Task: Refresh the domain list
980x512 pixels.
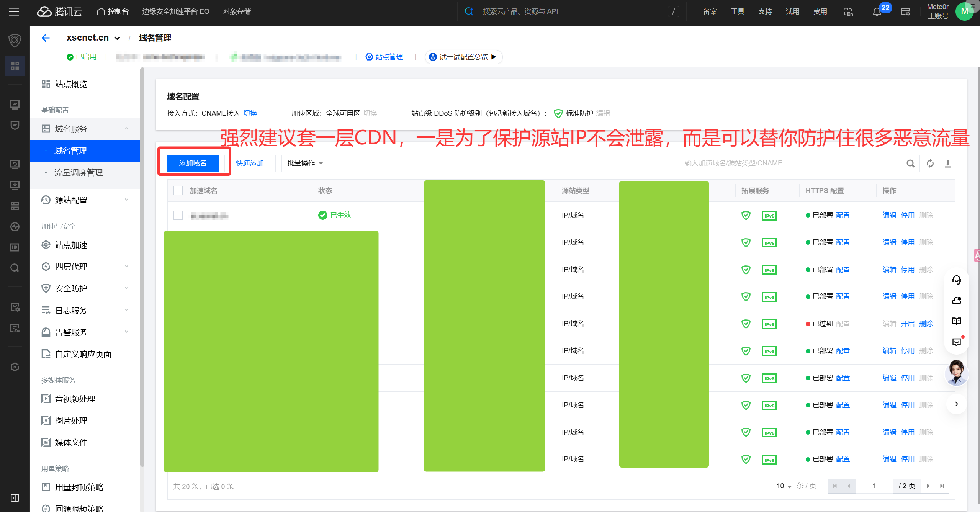Action: tap(930, 164)
